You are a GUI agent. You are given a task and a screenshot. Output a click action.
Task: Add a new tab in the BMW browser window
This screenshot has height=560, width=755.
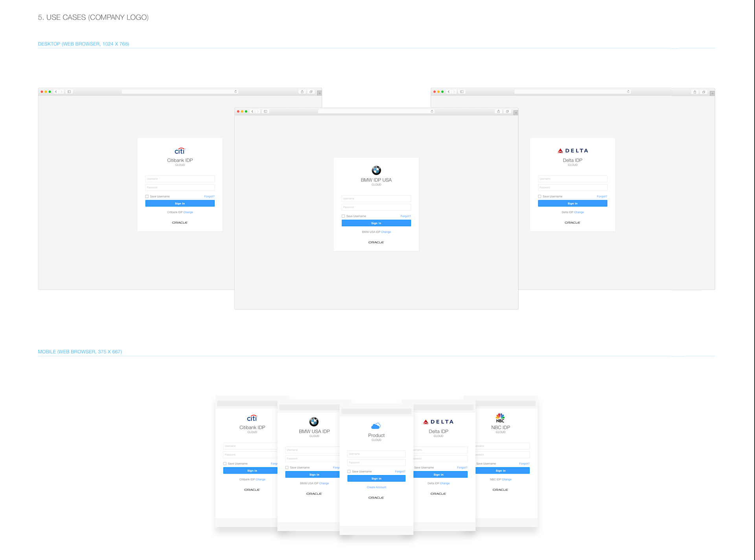click(x=516, y=113)
